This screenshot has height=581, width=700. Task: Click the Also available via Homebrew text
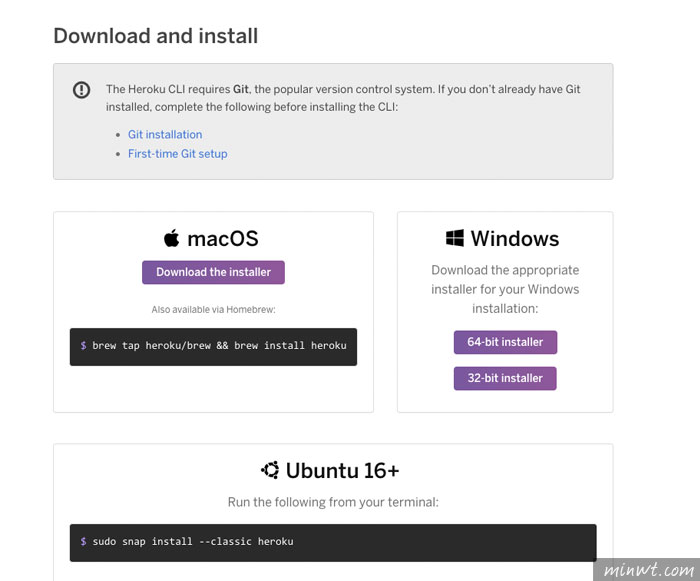[213, 309]
